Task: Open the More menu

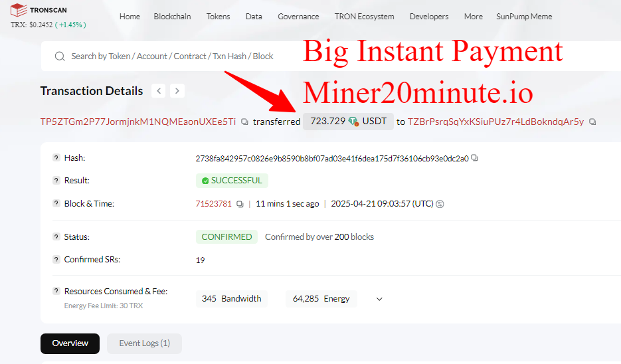Action: (474, 17)
